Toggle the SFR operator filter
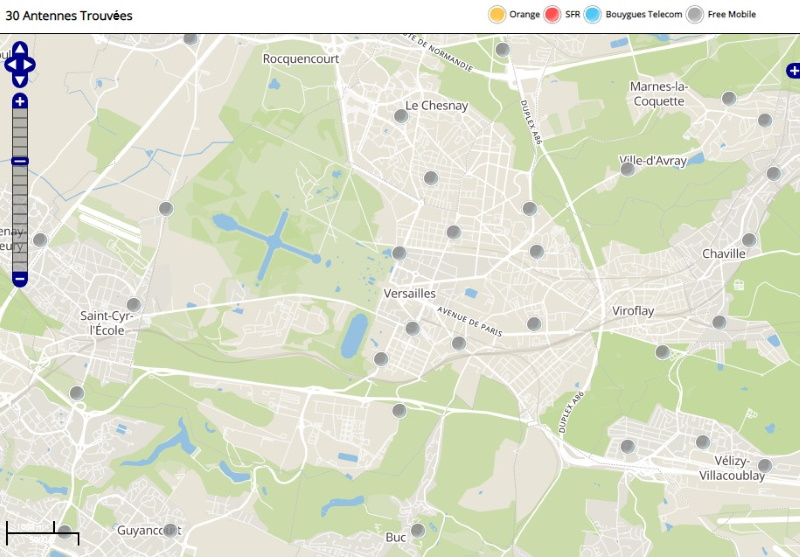 [552, 14]
